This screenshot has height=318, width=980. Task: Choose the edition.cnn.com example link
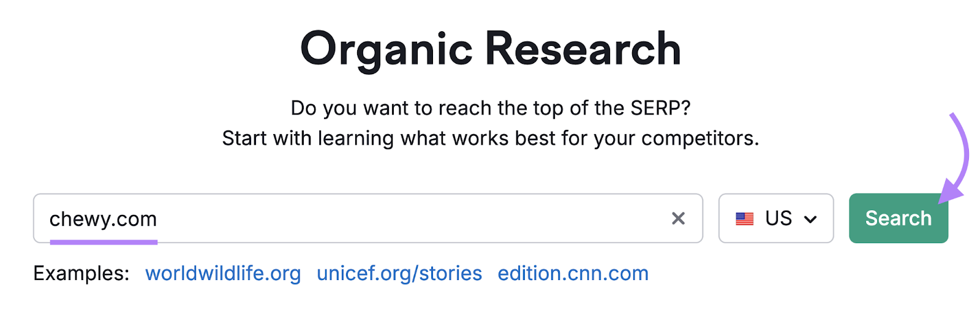(x=573, y=273)
